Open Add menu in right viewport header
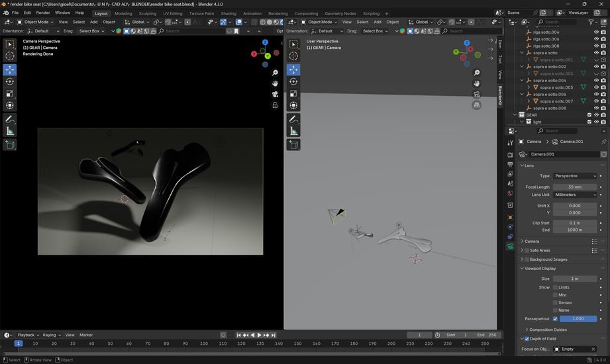610x364 pixels. tap(378, 22)
